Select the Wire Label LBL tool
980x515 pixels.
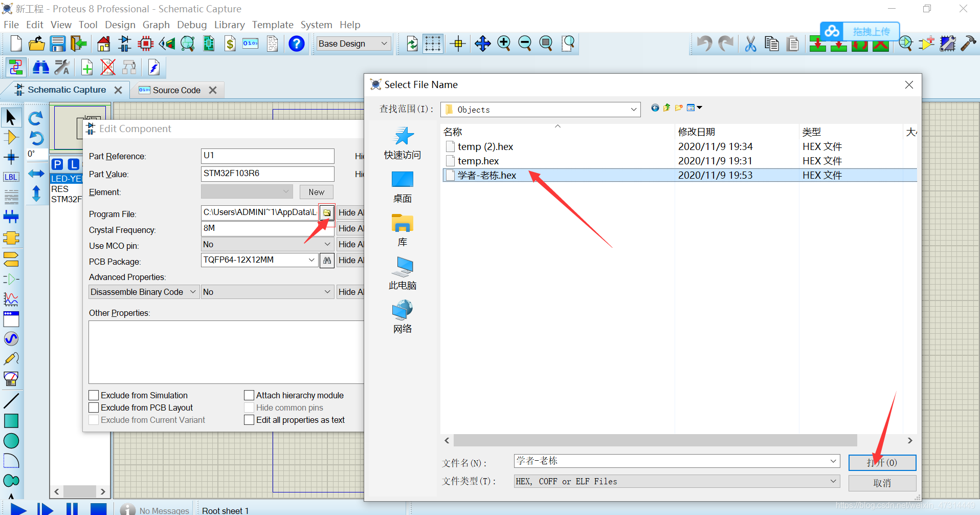(11, 177)
